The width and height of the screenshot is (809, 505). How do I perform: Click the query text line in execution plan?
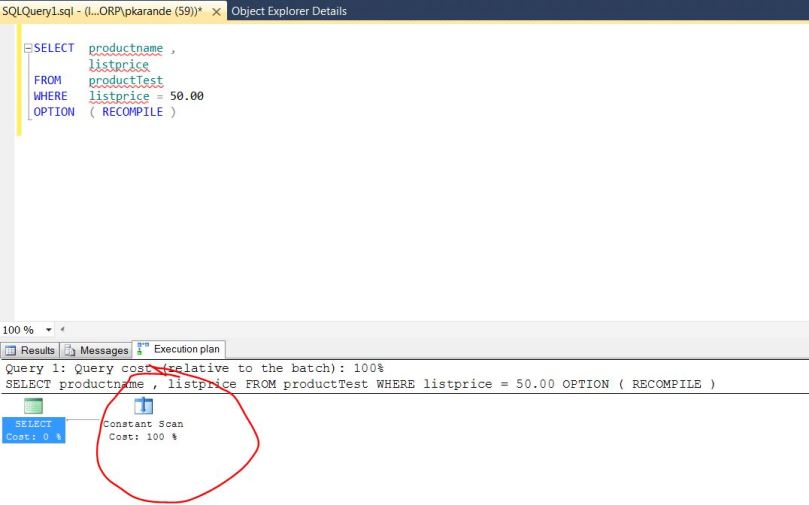pyautogui.click(x=360, y=384)
